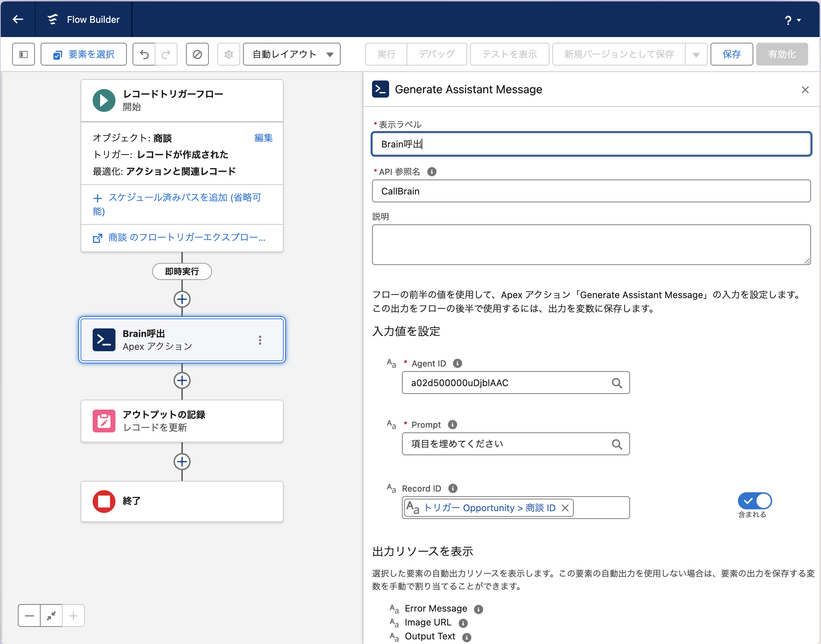This screenshot has width=821, height=644.
Task: Toggle the left toolbox panel icon
Action: pos(24,54)
